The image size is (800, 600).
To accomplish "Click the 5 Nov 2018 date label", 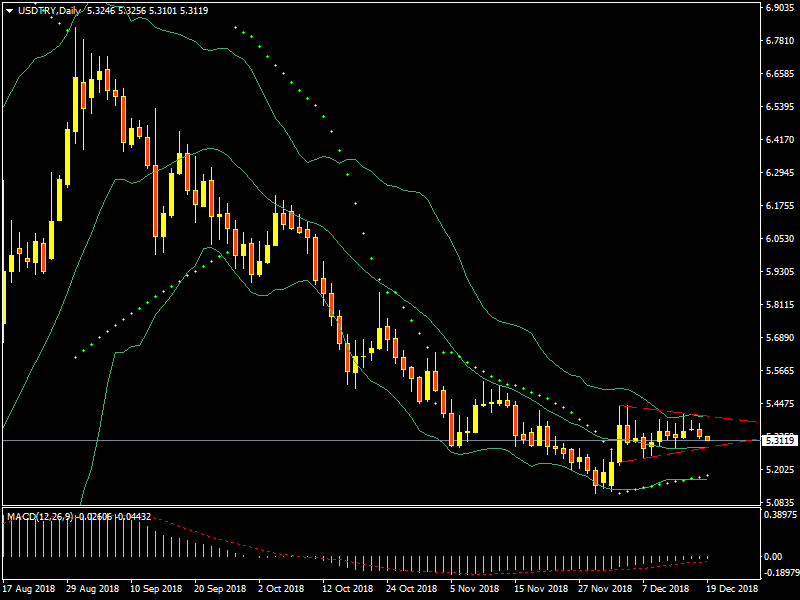I will pyautogui.click(x=475, y=589).
